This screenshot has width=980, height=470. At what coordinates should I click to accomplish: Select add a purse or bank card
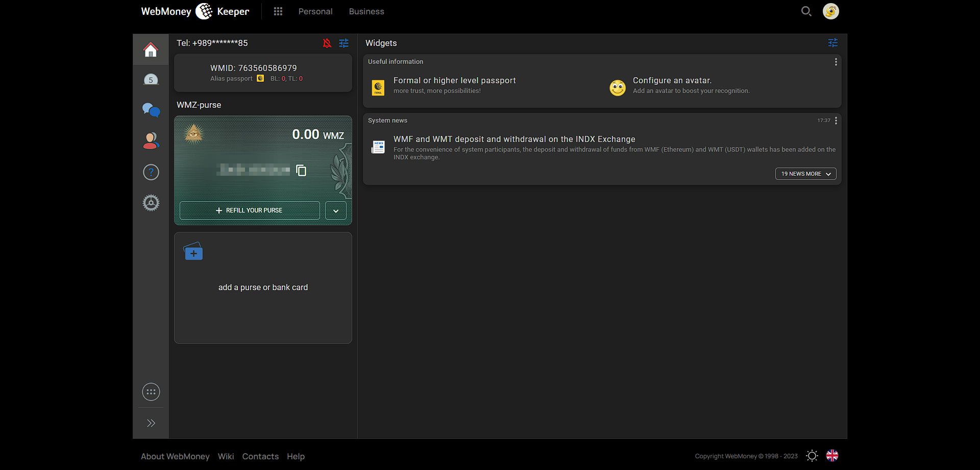click(263, 288)
